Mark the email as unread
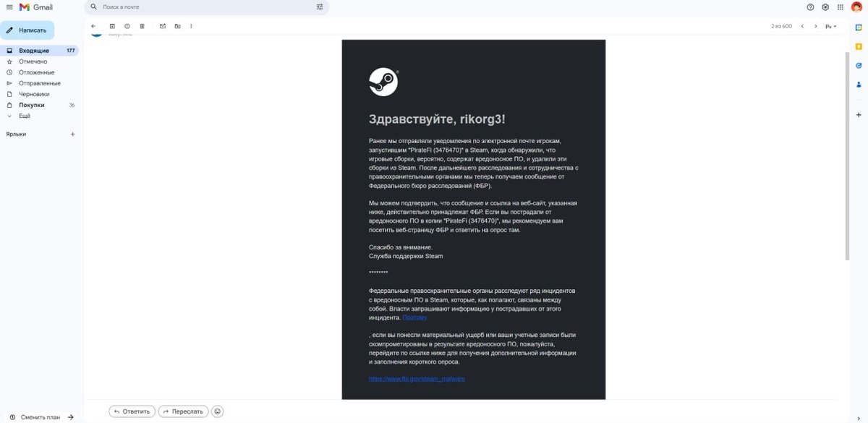This screenshot has height=423, width=868. [x=162, y=26]
